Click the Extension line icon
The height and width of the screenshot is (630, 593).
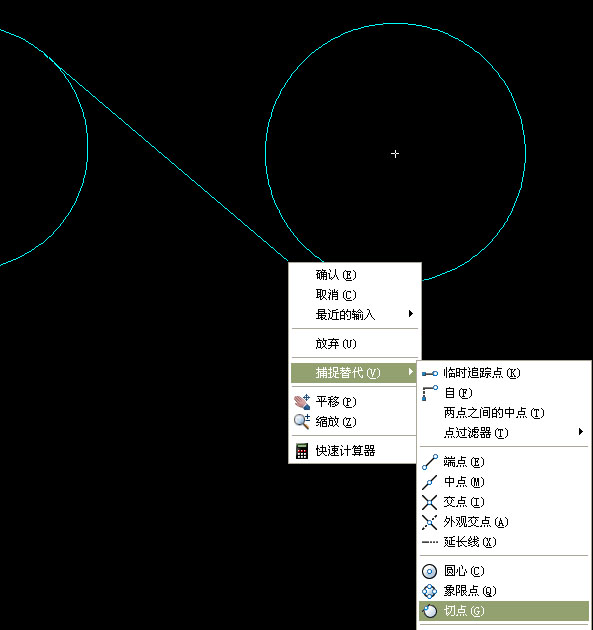click(429, 542)
